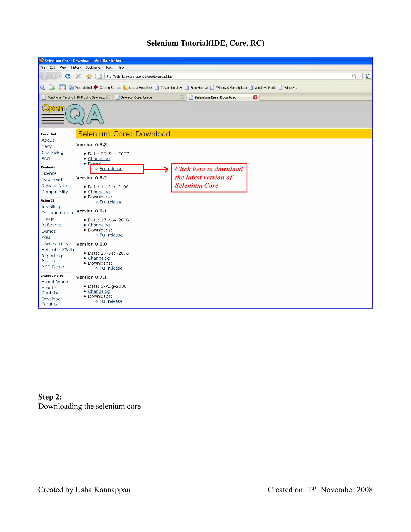This screenshot has width=411, height=532.
Task: Open the View menu
Action: point(63,67)
